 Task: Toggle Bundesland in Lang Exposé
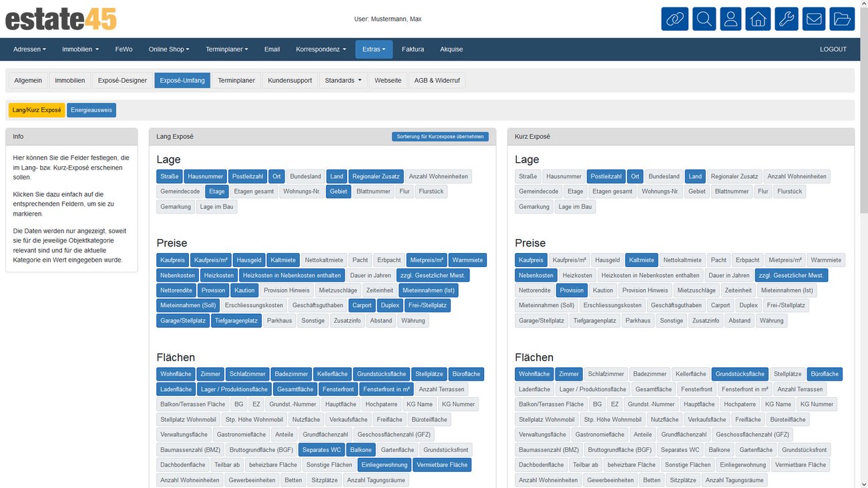click(x=305, y=176)
